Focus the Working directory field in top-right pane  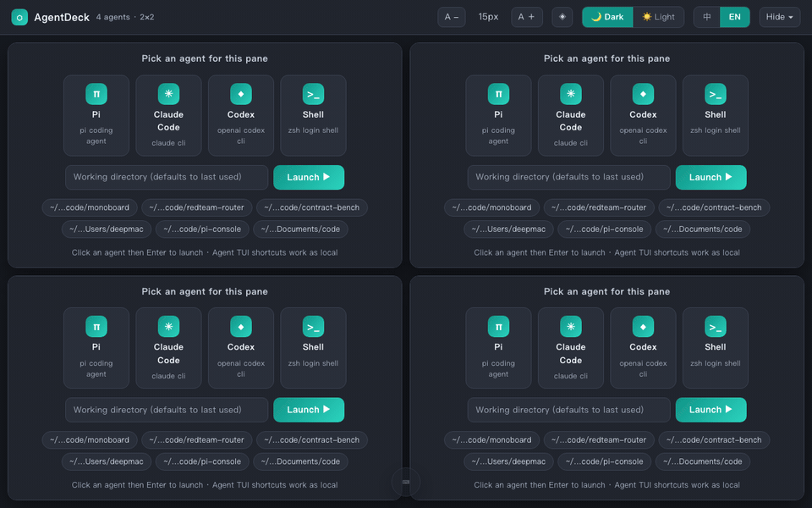tap(568, 177)
